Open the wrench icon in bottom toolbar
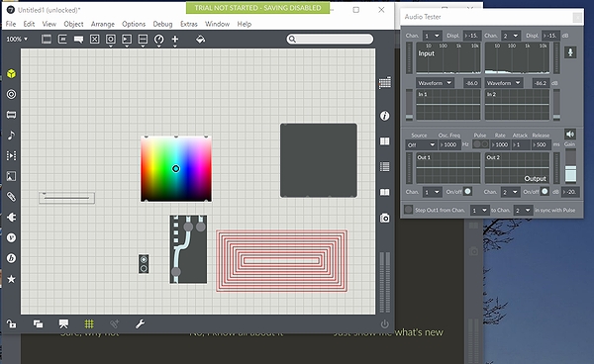Screen dimensions: 594x364 tap(140, 323)
